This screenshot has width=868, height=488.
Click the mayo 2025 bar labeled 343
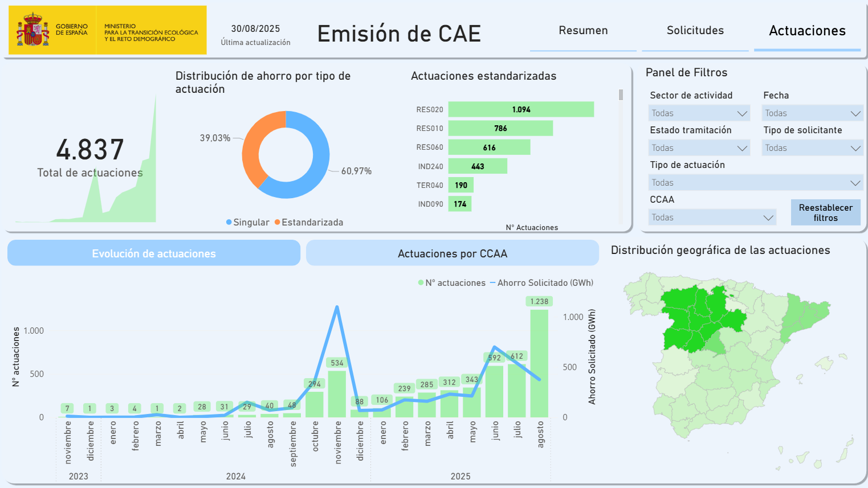coord(472,403)
